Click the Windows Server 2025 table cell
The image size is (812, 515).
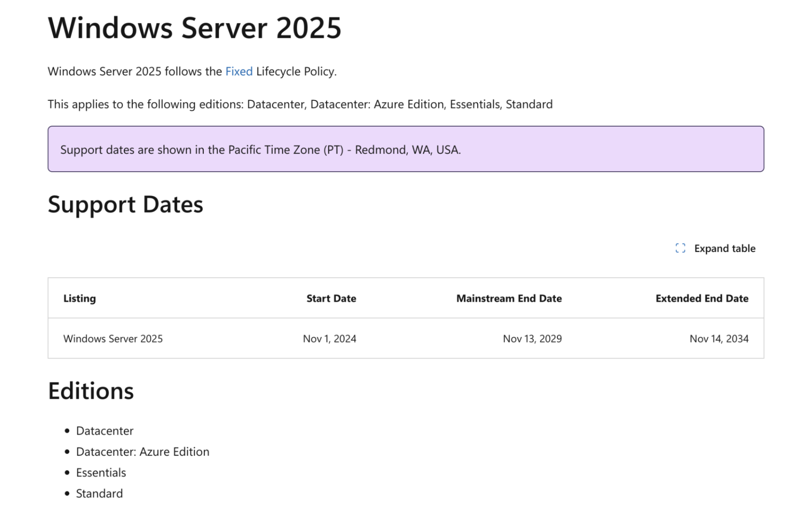tap(113, 339)
